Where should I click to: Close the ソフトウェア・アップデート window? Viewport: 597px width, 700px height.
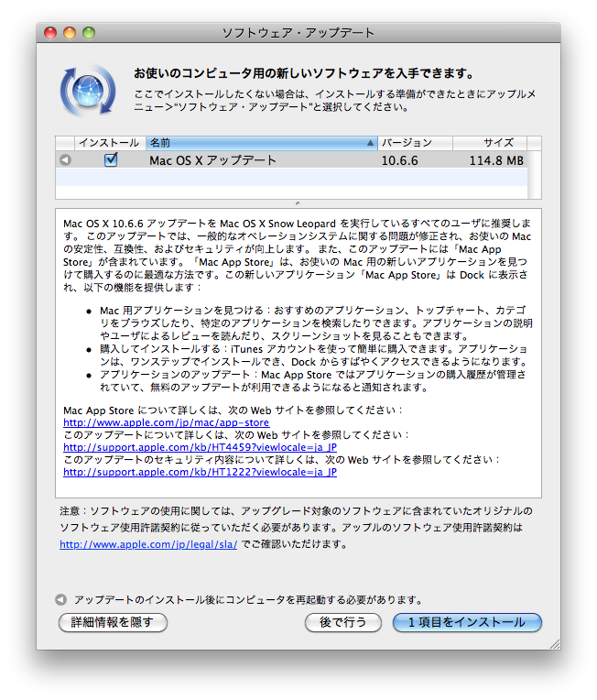50,33
